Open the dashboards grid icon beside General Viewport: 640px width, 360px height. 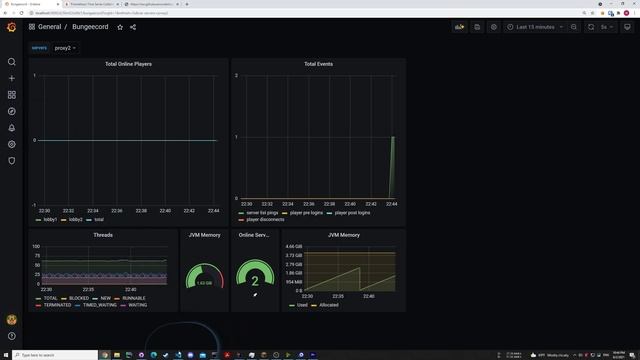pyautogui.click(x=32, y=27)
